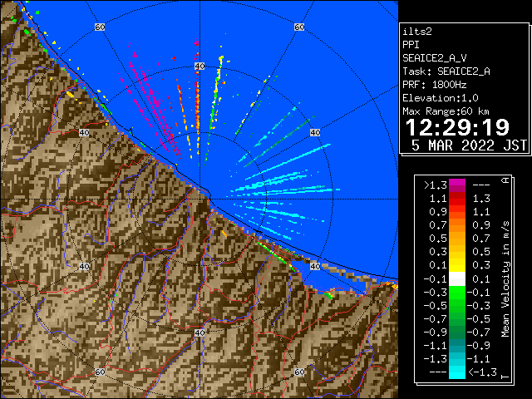532x399 pixels.
Task: Click the 'Max Range:60 km' line
Action: tap(446, 111)
